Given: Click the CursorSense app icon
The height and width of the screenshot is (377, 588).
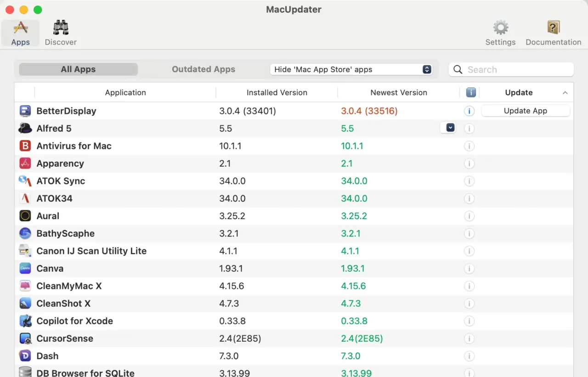Looking at the screenshot, I should click(x=25, y=338).
